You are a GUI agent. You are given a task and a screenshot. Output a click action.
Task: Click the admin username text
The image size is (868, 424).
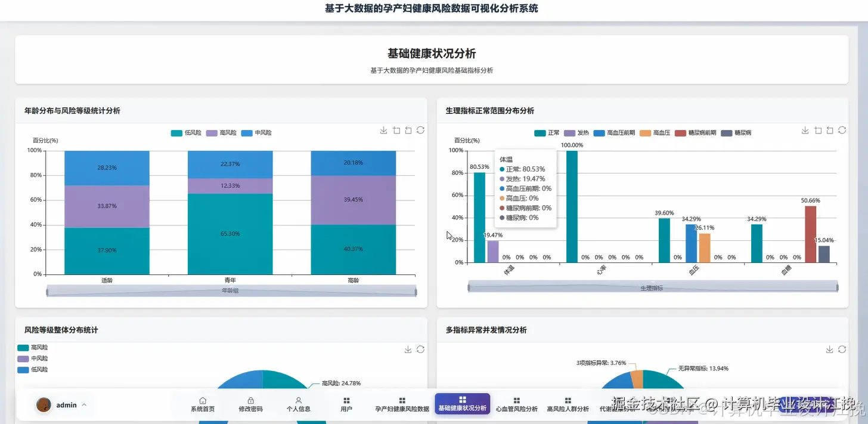[x=67, y=405]
